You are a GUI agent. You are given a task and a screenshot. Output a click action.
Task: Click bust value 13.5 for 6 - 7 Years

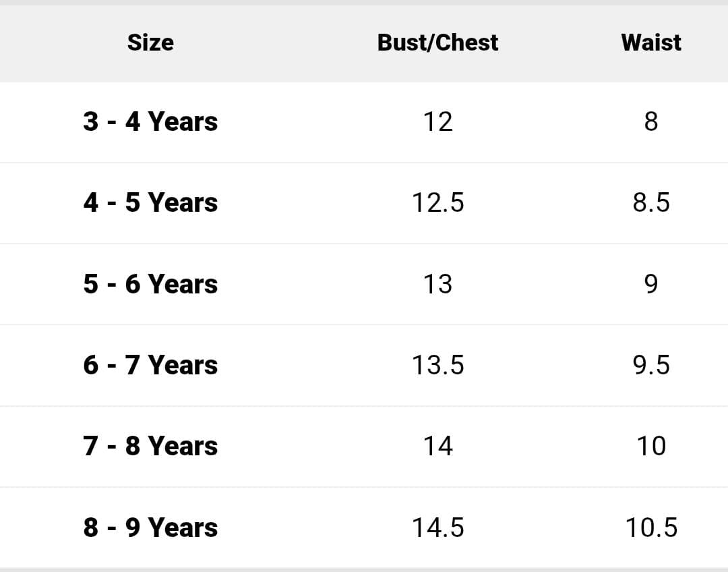(x=437, y=365)
